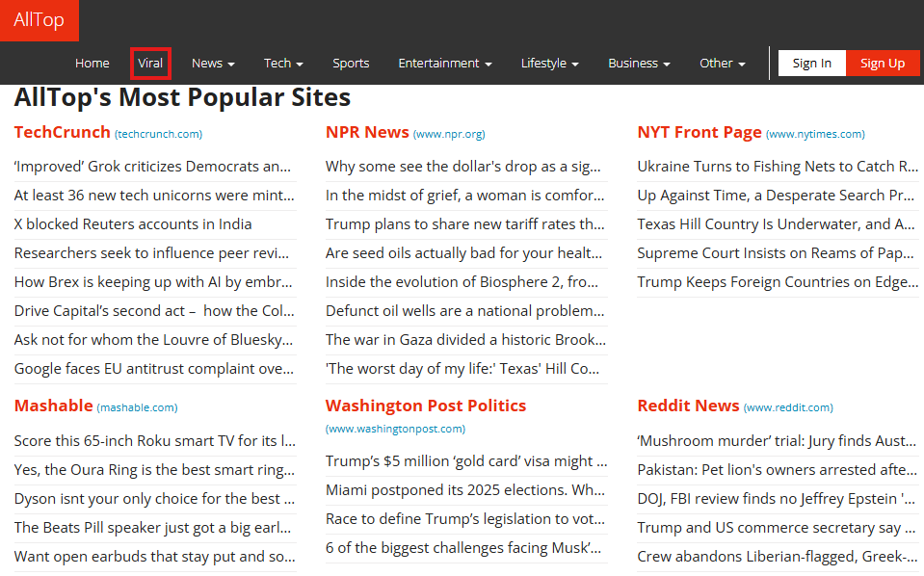Expand the Tech dropdown menu
The image size is (924, 576).
point(283,63)
